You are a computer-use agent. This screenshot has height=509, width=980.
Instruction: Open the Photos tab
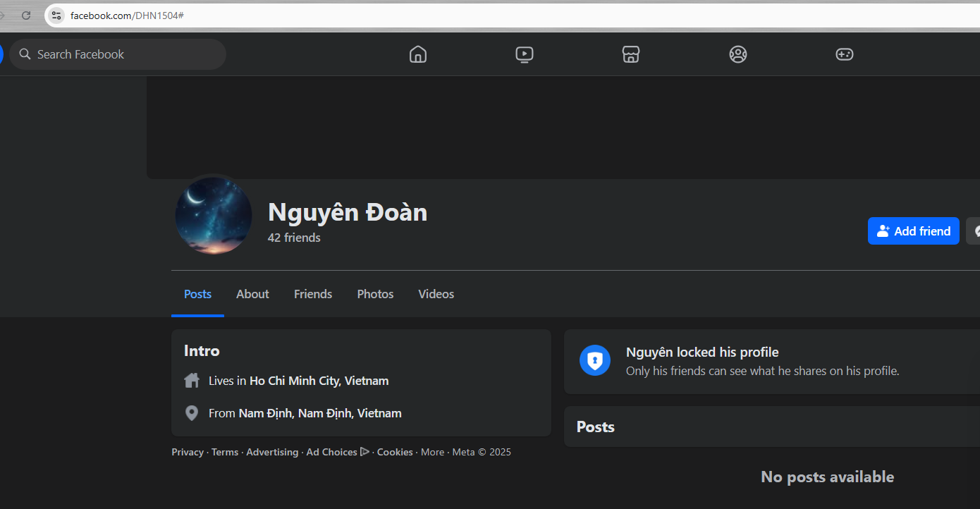pos(375,294)
